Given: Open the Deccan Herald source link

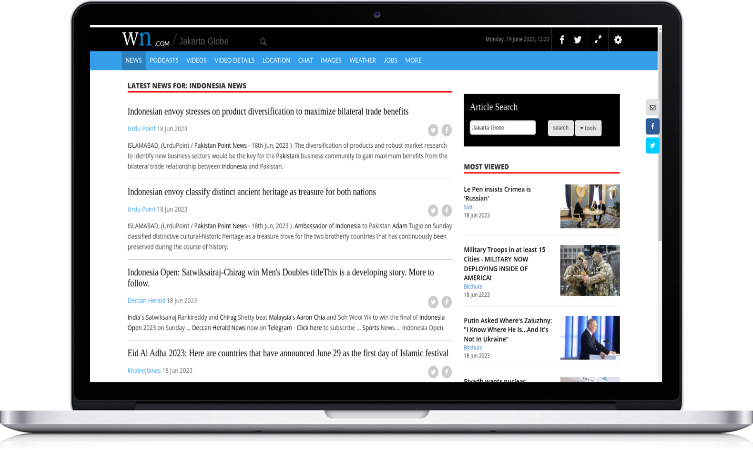Looking at the screenshot, I should coord(146,301).
